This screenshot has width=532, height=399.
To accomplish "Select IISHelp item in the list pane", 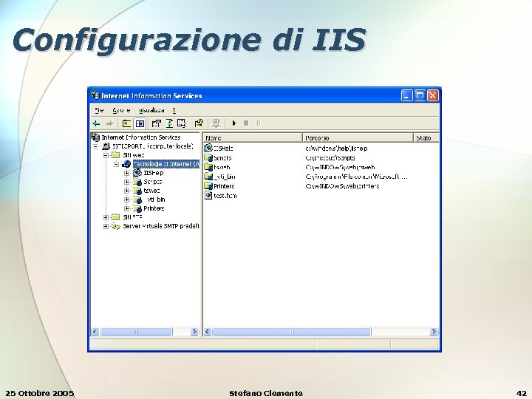I will point(219,149).
